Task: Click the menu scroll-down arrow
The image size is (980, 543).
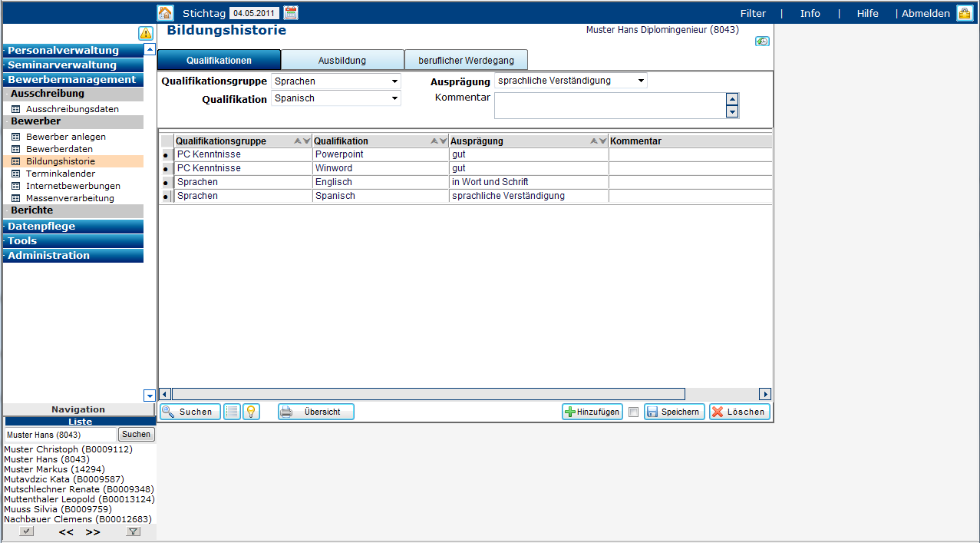Action: (150, 396)
